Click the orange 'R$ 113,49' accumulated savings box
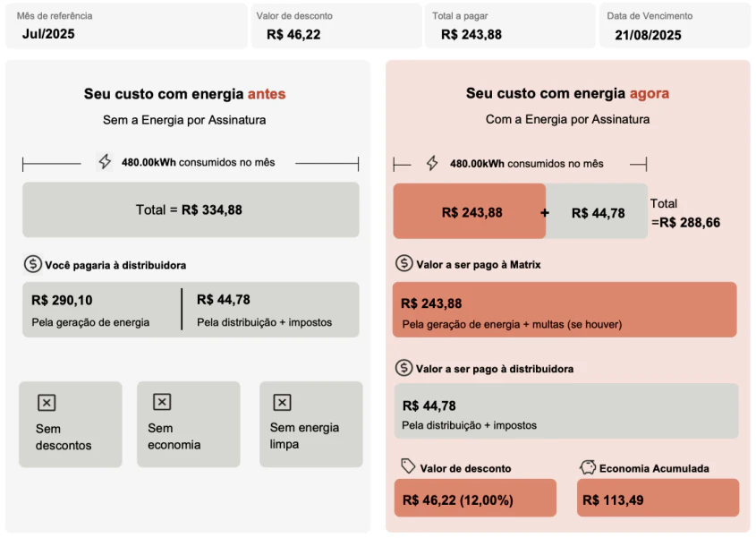756x538 pixels. coord(658,499)
